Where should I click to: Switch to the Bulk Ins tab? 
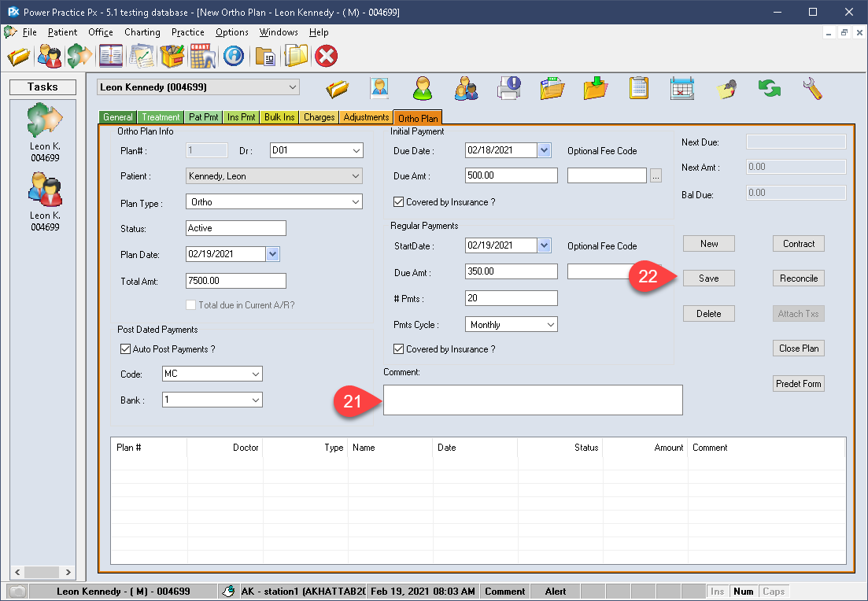tap(279, 117)
